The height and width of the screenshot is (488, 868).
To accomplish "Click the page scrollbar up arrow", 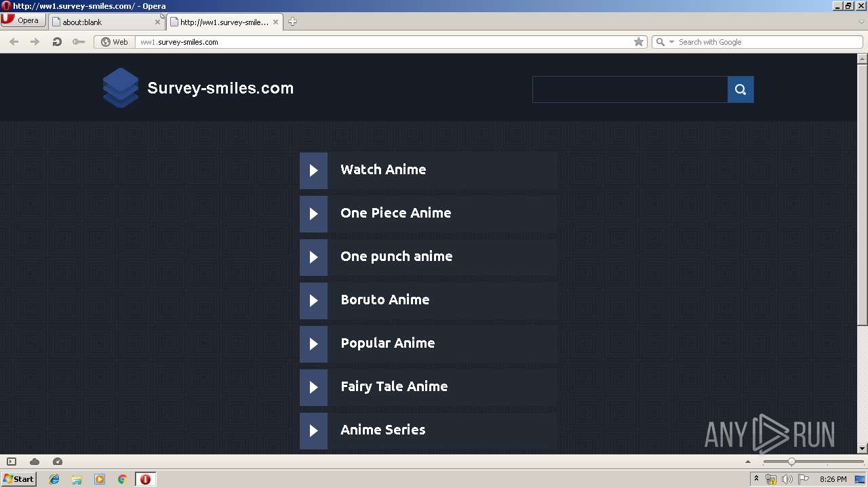I will click(x=863, y=59).
